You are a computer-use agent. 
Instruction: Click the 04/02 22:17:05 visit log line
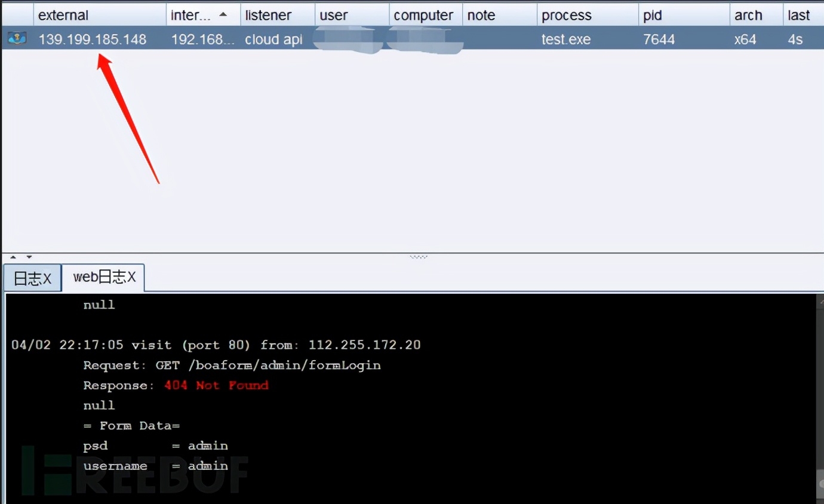pyautogui.click(x=216, y=345)
